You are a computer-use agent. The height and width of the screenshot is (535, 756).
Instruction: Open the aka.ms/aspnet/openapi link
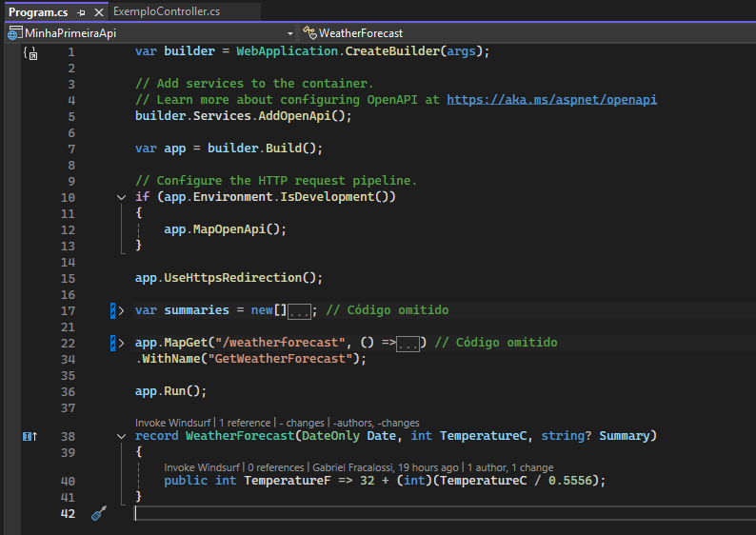(551, 99)
